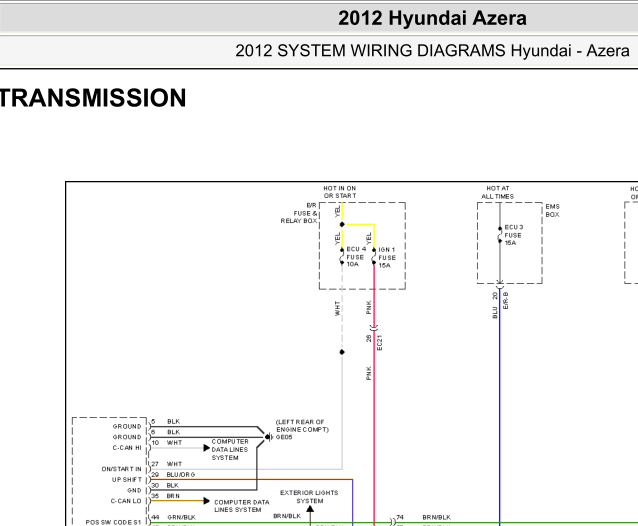Click the "C-CAN LO" terminal label
This screenshot has width=638, height=526.
tap(126, 501)
